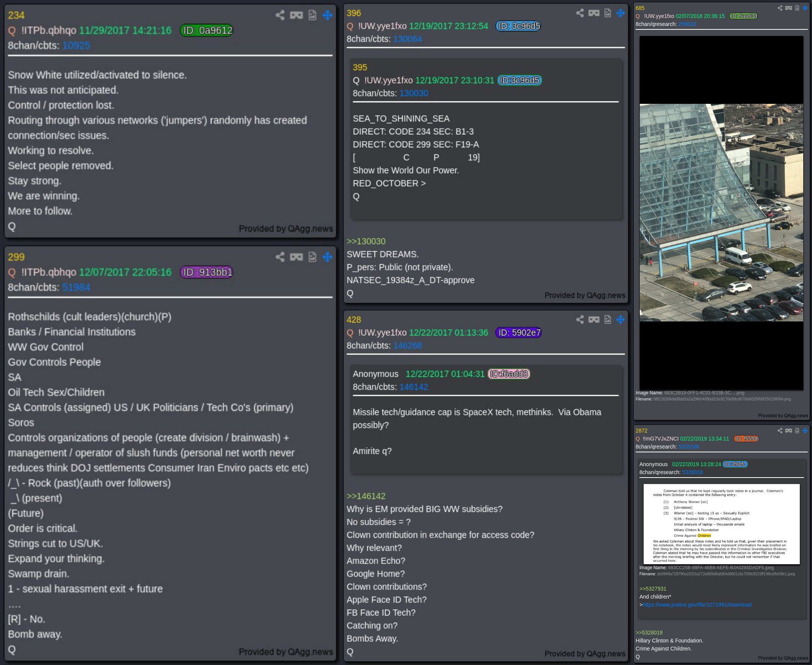
Task: Click the ID: 5aa63d badge
Action: click(743, 16)
